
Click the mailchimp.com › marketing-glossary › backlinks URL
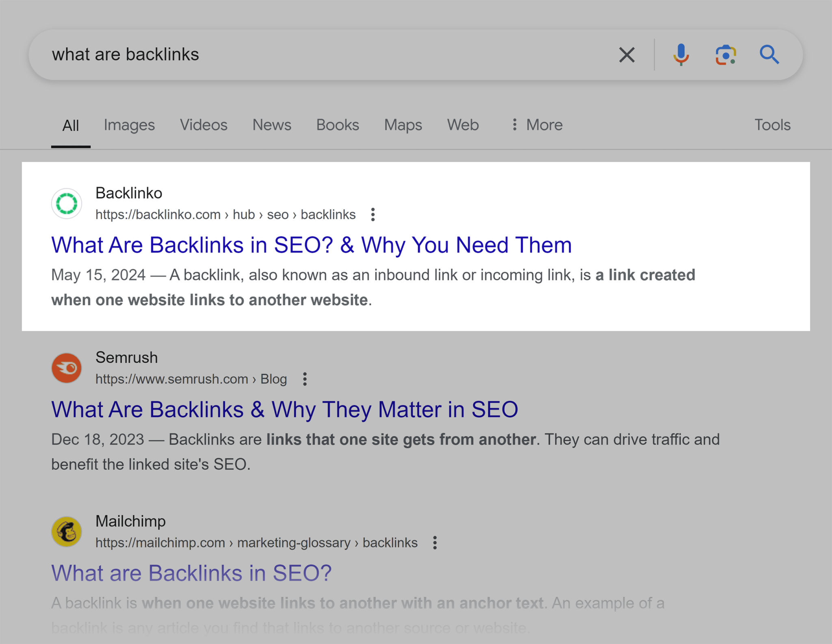point(256,543)
